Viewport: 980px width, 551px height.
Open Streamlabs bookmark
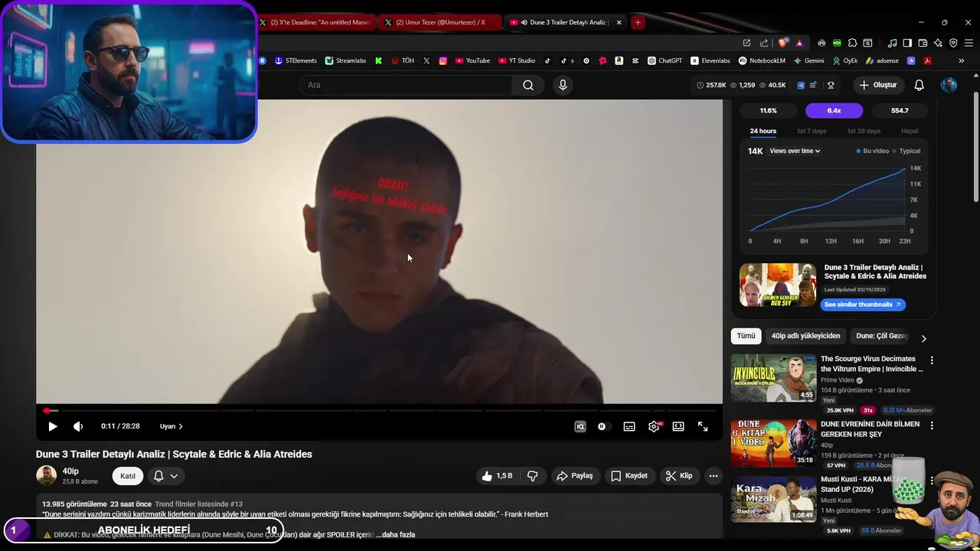[x=345, y=60]
